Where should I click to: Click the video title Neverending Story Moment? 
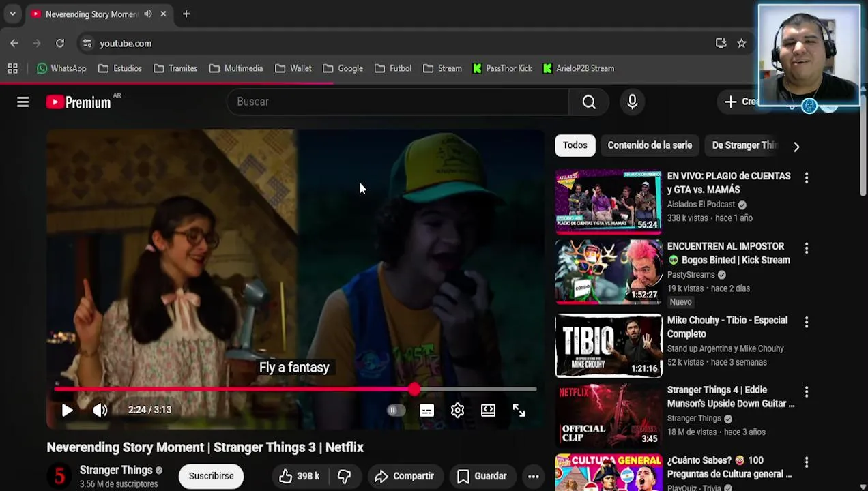[x=205, y=447]
